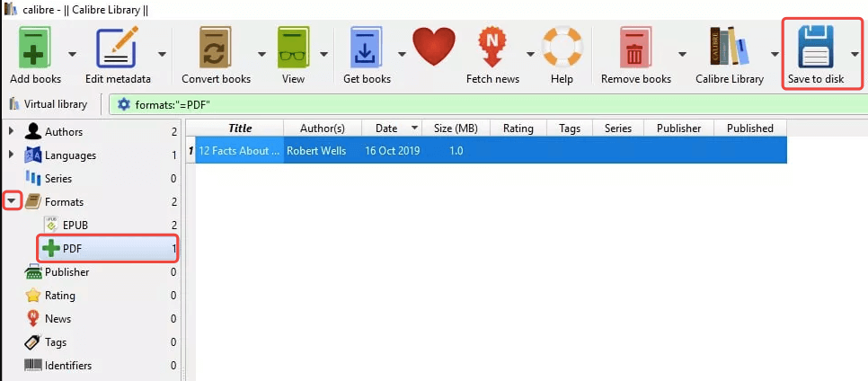Sort by the Date column header
This screenshot has width=868, height=381.
[386, 128]
